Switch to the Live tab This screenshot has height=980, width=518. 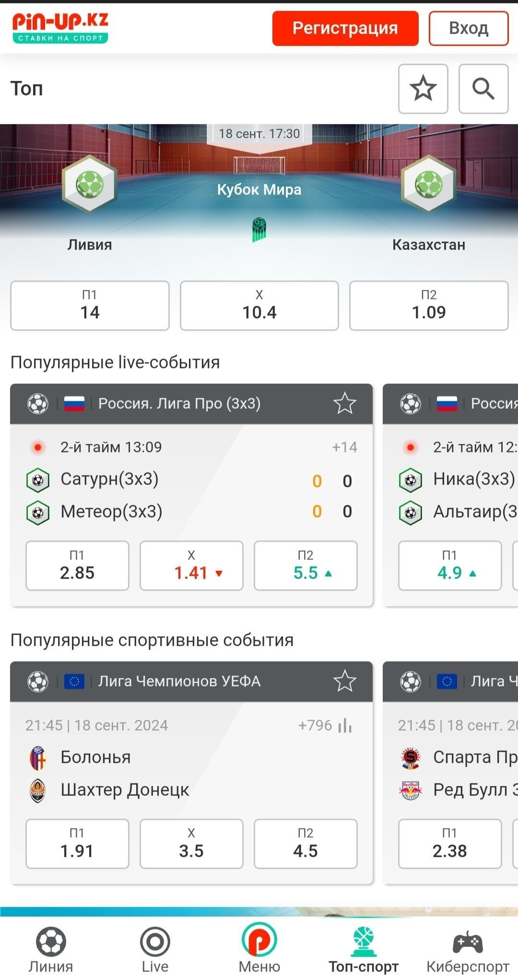155,951
